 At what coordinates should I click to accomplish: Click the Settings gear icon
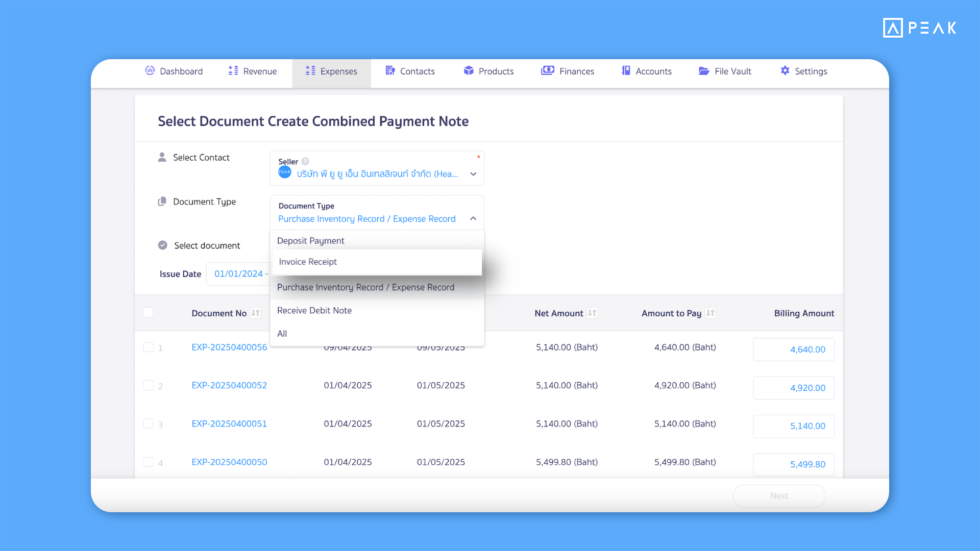click(x=785, y=71)
